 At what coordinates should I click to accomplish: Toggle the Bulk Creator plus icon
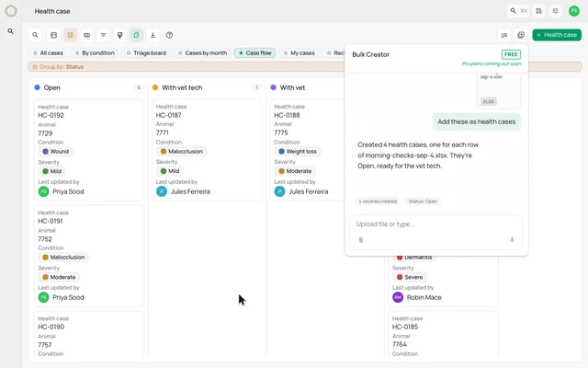[521, 35]
